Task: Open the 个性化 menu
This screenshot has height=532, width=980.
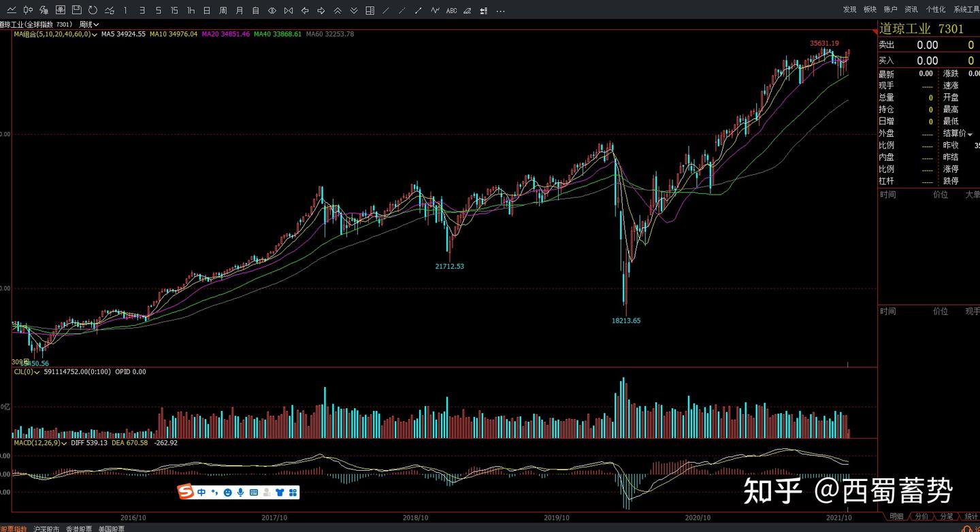Action: (x=935, y=10)
